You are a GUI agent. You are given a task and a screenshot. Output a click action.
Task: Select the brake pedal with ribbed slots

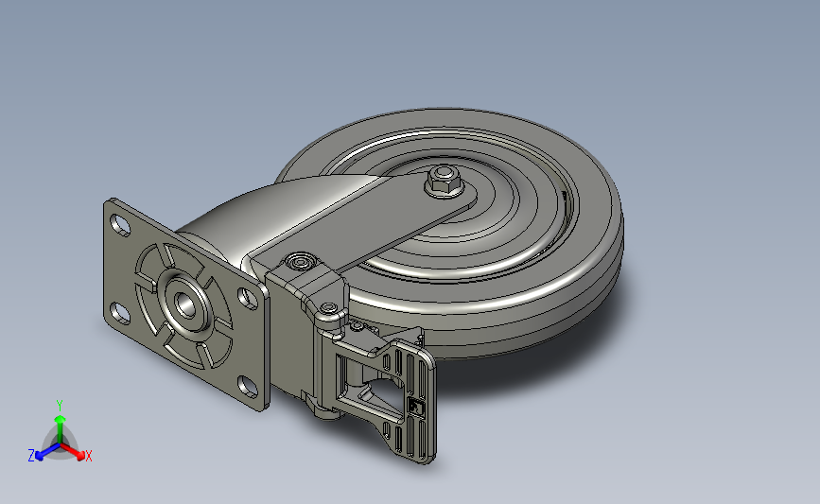[411, 401]
